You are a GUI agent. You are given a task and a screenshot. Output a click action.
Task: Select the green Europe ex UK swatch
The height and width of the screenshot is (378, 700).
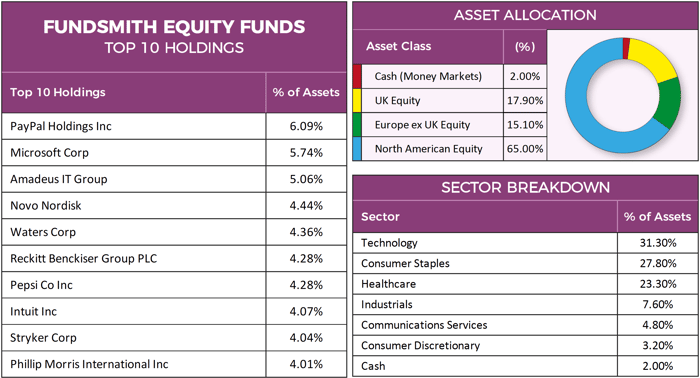(357, 125)
